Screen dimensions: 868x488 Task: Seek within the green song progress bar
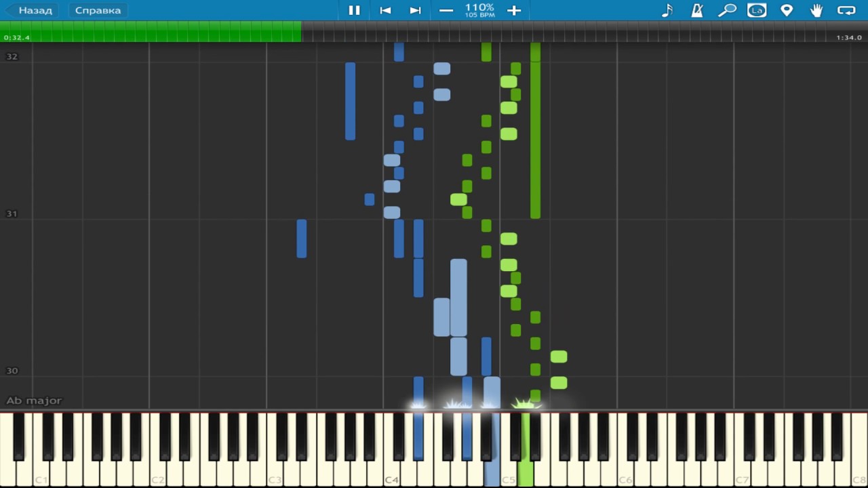click(x=151, y=31)
